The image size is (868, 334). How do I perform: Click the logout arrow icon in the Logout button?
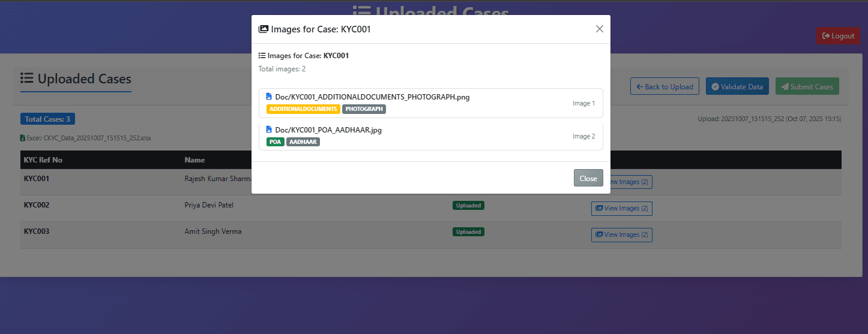[826, 36]
